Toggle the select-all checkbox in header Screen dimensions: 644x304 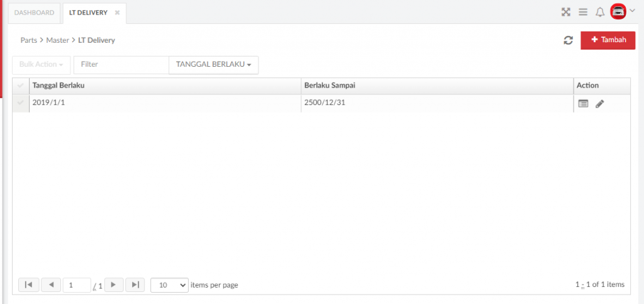tap(21, 86)
